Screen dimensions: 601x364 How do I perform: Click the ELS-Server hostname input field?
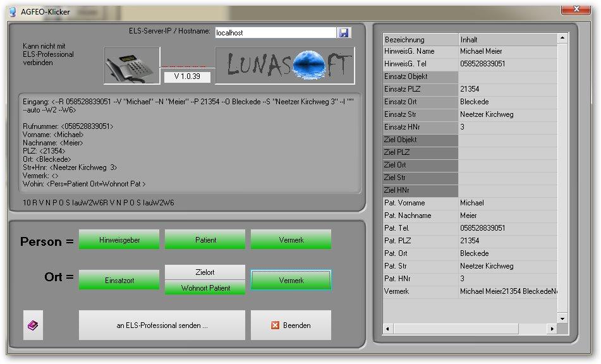(275, 32)
